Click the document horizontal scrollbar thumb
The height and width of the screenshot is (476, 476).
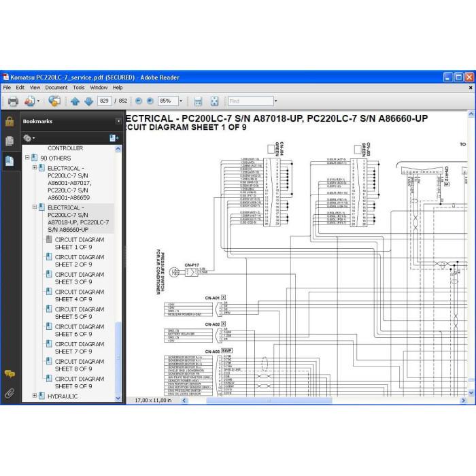pyautogui.click(x=269, y=401)
